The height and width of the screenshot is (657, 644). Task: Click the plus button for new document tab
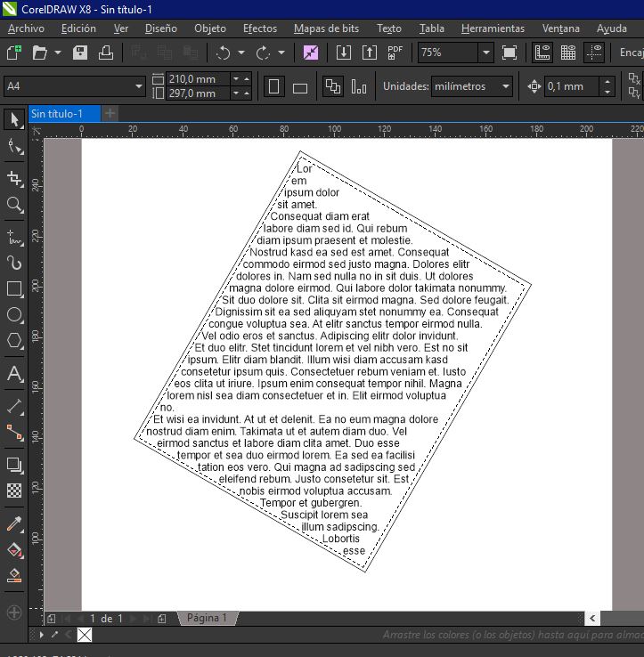110,114
